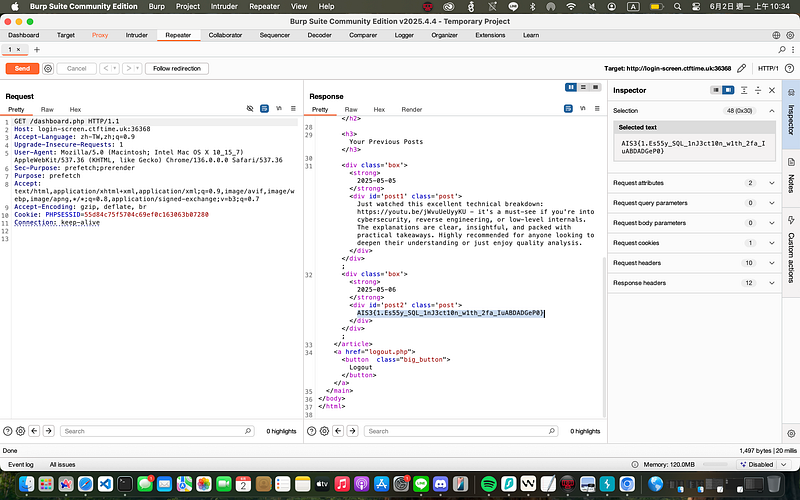
Task: Switch request view to Hex
Action: click(76, 109)
